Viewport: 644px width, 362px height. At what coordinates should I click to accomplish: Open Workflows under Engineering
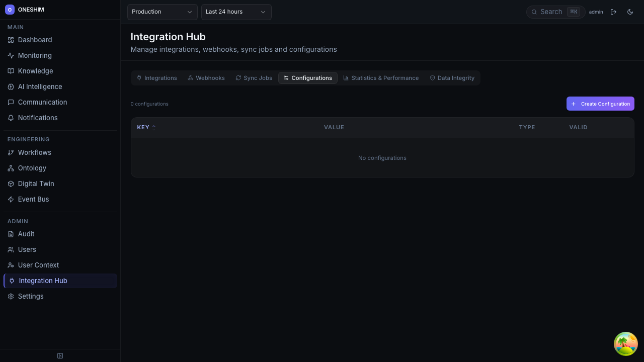point(34,152)
